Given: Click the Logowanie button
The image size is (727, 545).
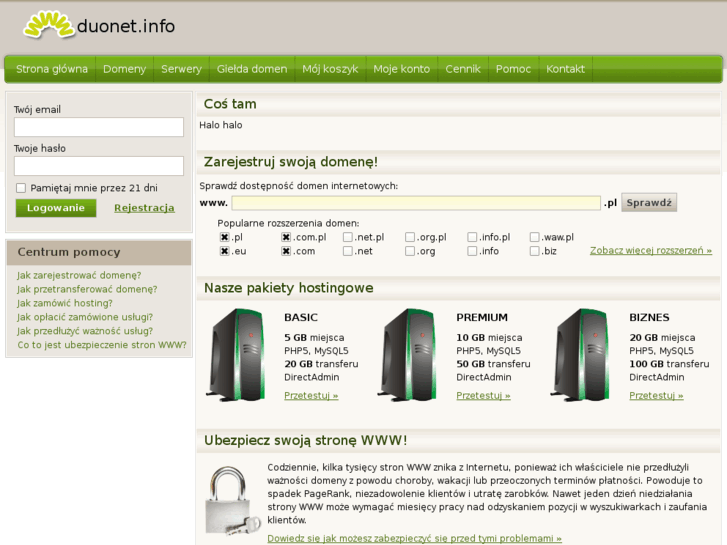Looking at the screenshot, I should pos(56,208).
